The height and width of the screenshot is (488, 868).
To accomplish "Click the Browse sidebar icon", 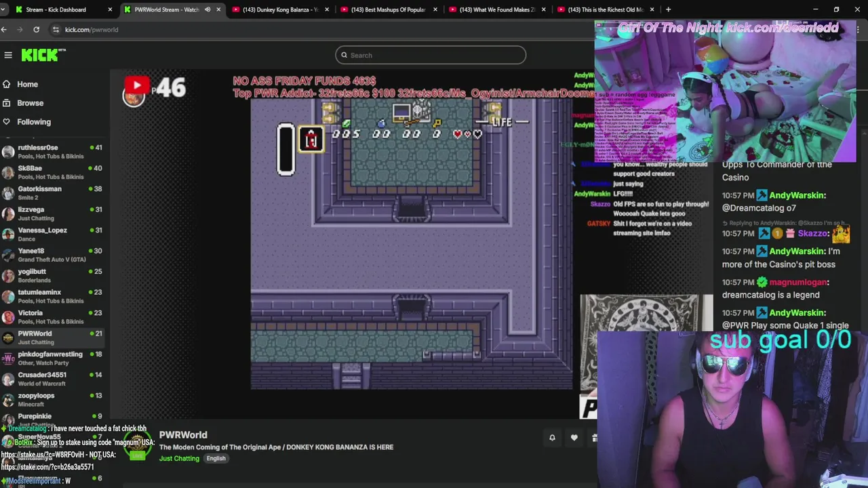I will point(7,103).
